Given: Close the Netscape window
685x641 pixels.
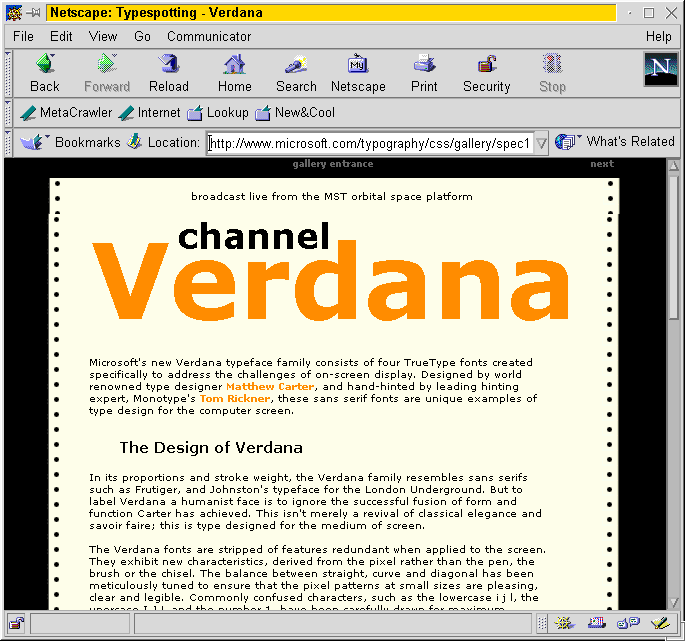Looking at the screenshot, I should coord(671,13).
